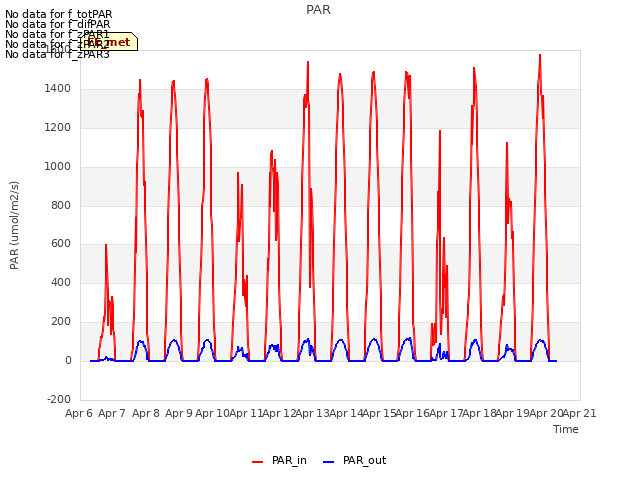The image size is (640, 480).
Task: Click the 1200 y-axis tick label
Action: tap(58, 127)
